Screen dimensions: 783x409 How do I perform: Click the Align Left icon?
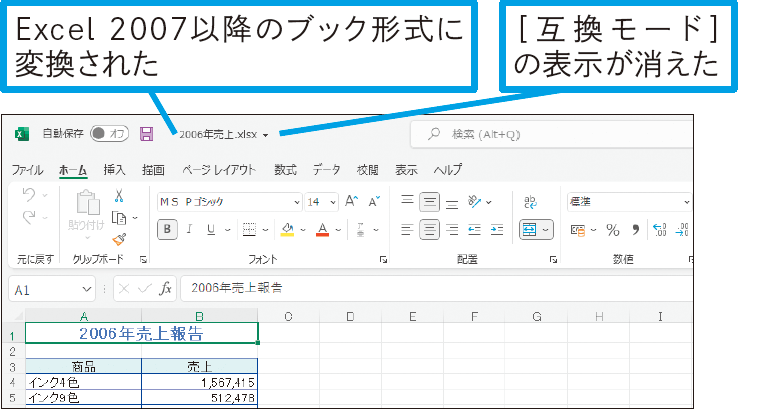pyautogui.click(x=407, y=230)
